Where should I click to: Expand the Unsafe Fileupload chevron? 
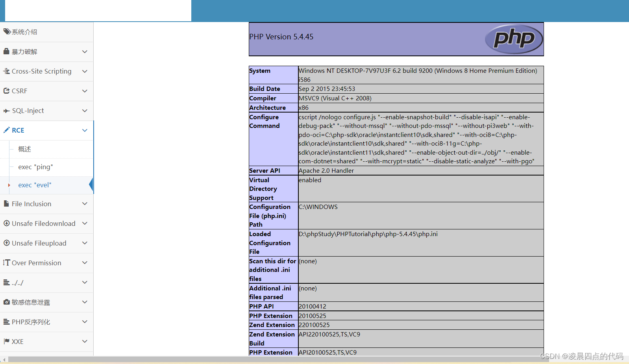coord(85,243)
